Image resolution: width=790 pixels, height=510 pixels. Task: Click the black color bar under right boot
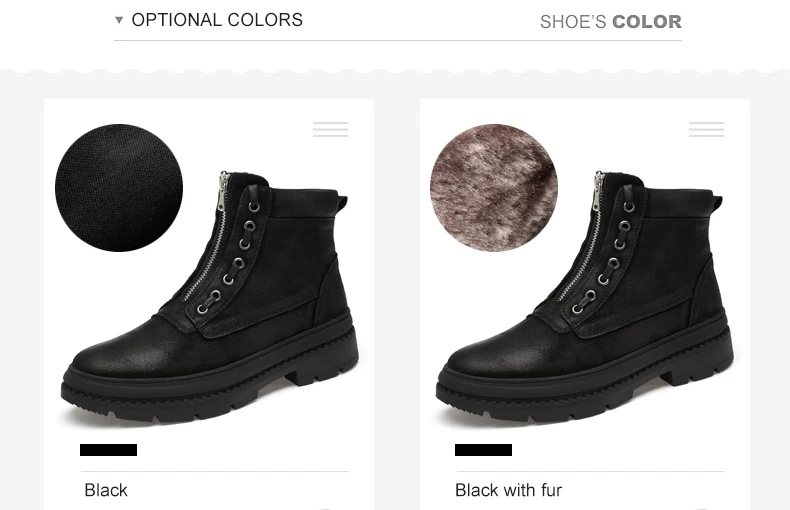pos(483,450)
